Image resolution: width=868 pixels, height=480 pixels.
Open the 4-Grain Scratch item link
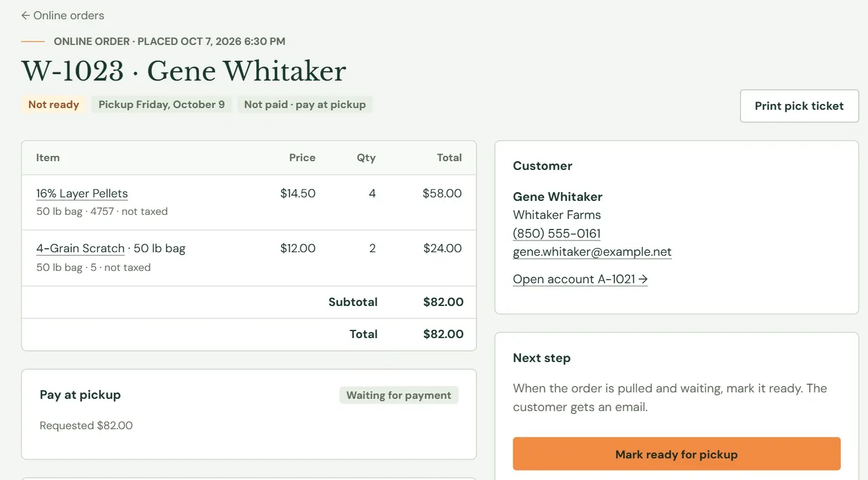click(x=81, y=248)
